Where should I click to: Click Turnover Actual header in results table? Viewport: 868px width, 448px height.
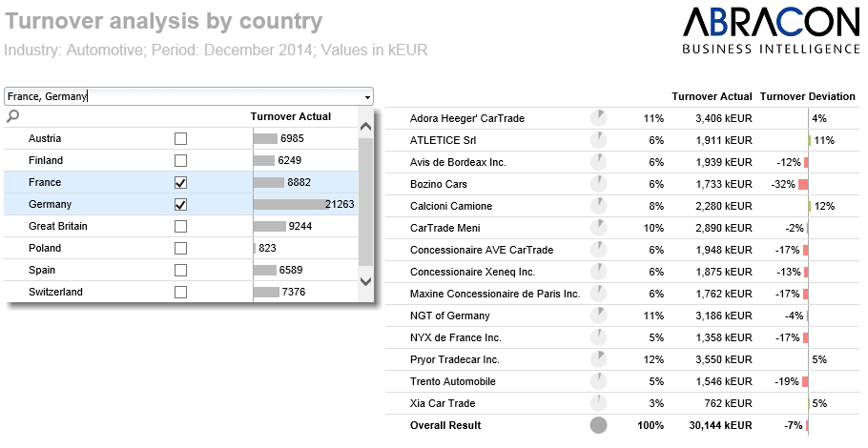coord(712,97)
